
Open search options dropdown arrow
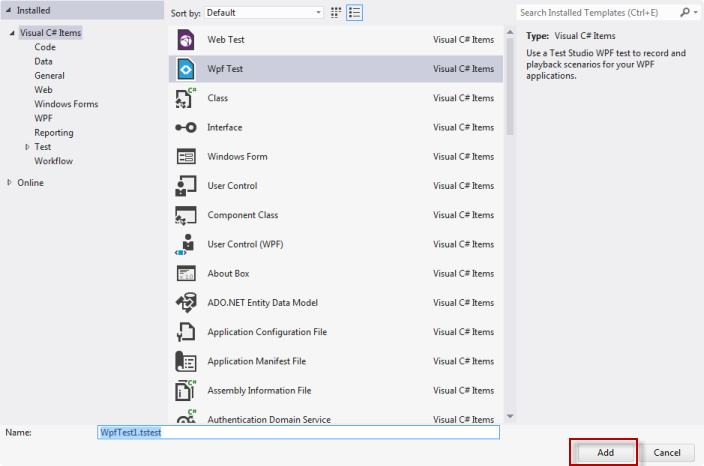point(696,13)
